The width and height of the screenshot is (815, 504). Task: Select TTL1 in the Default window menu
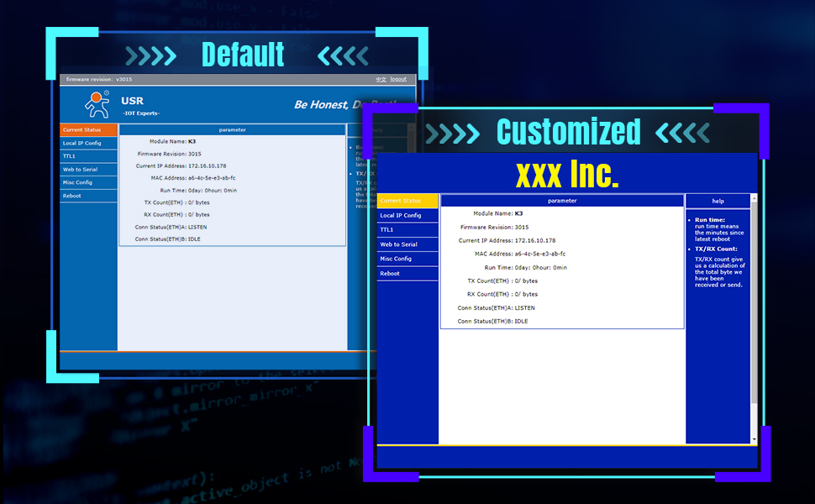point(88,156)
